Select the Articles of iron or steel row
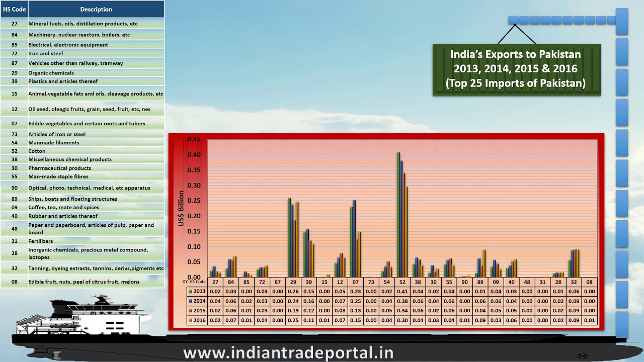Image resolution: width=644 pixels, height=362 pixels. 83,134
